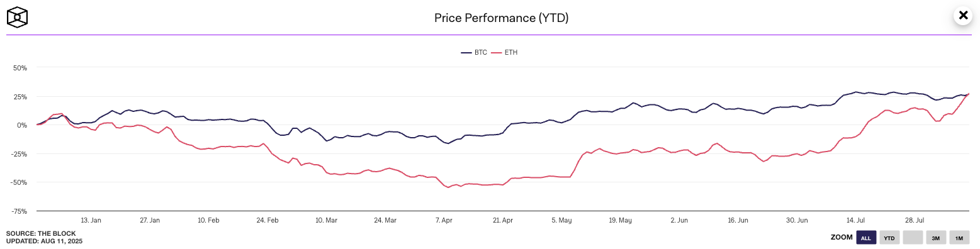The height and width of the screenshot is (249, 980).
Task: Choose the 3M zoom range
Action: [x=936, y=238]
